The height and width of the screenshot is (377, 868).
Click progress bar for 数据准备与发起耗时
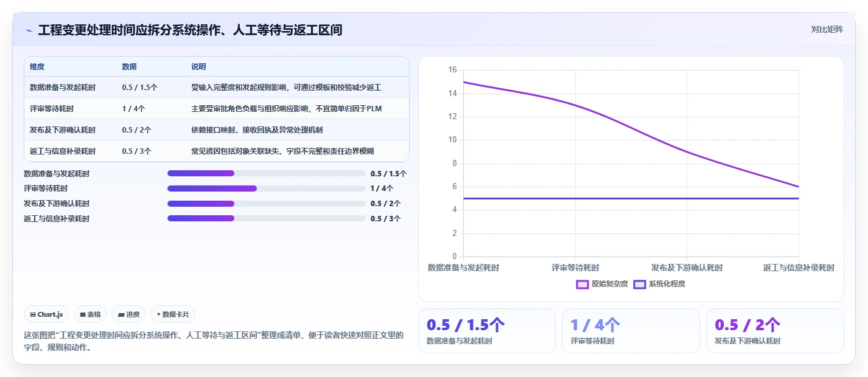267,173
